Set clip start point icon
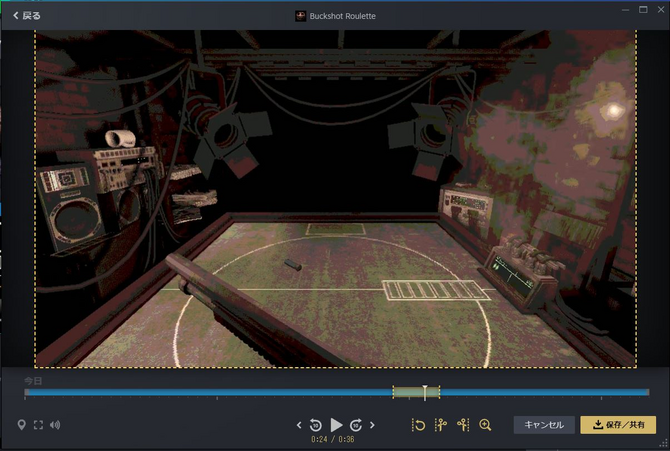 [x=440, y=425]
